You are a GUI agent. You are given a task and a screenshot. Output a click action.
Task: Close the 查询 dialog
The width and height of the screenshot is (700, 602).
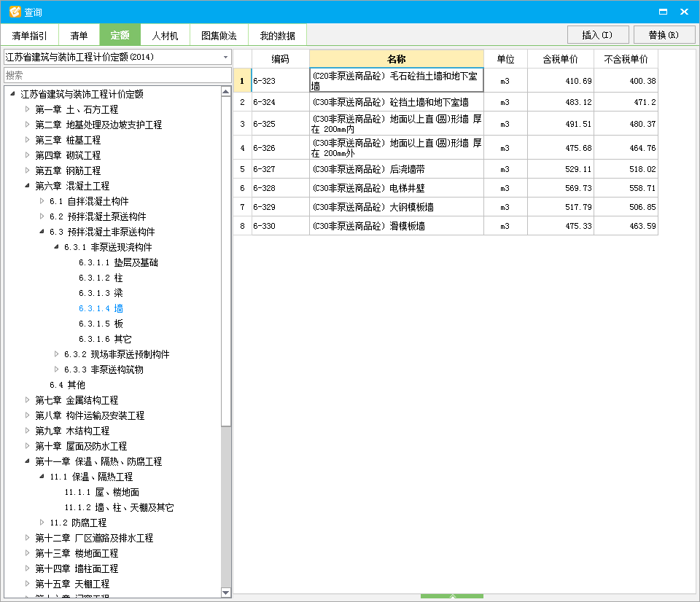click(684, 12)
